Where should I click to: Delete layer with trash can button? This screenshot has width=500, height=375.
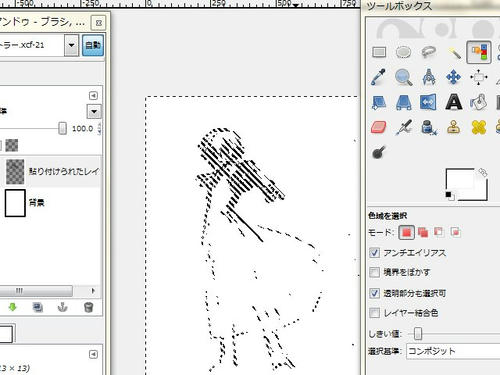tap(88, 307)
